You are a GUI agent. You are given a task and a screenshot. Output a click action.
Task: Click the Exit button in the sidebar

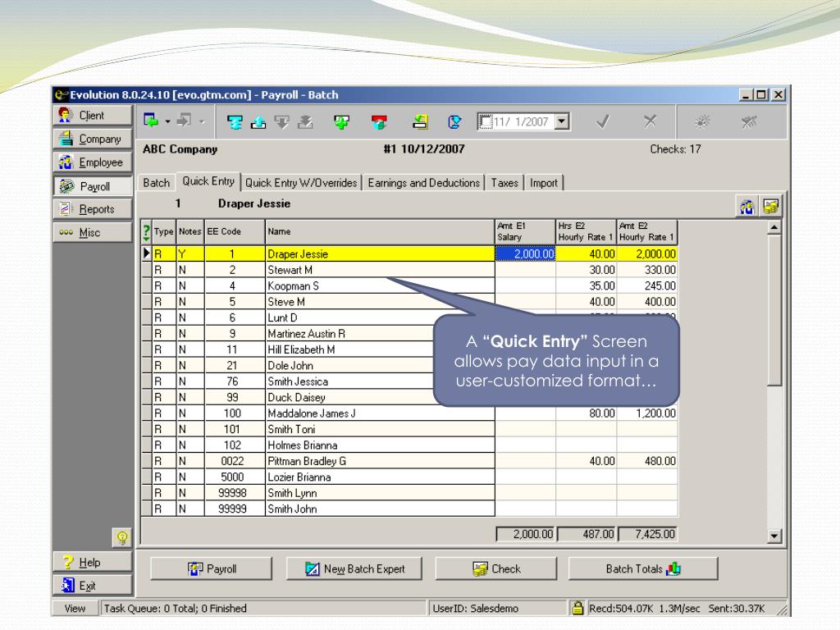click(x=93, y=586)
